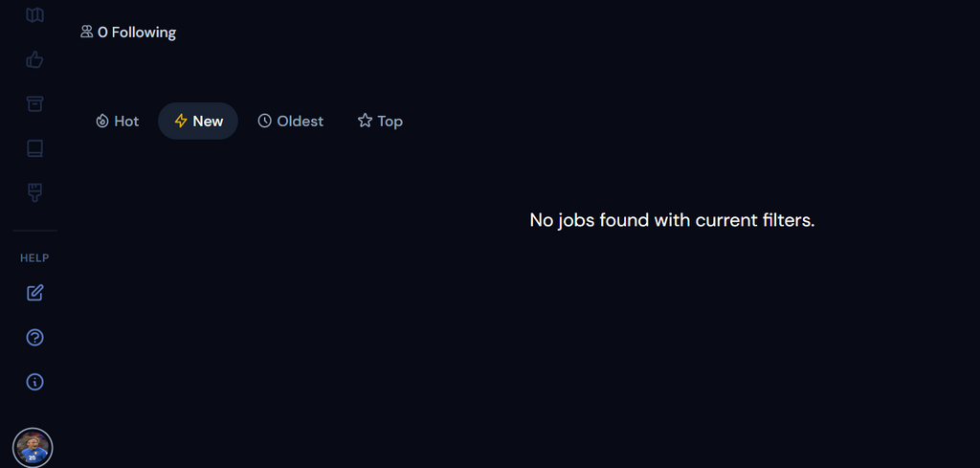
Task: Open the question mark help icon
Action: tap(35, 337)
